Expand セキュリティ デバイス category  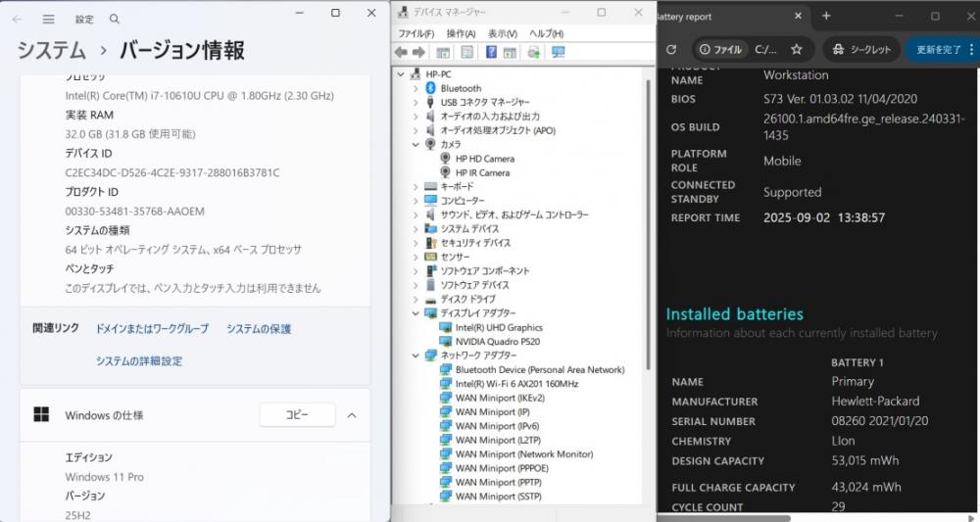point(416,243)
